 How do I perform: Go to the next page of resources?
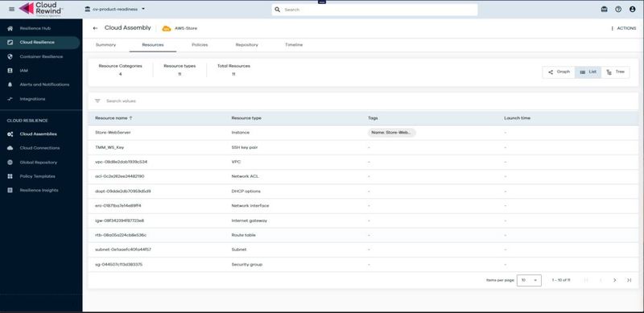tap(614, 280)
